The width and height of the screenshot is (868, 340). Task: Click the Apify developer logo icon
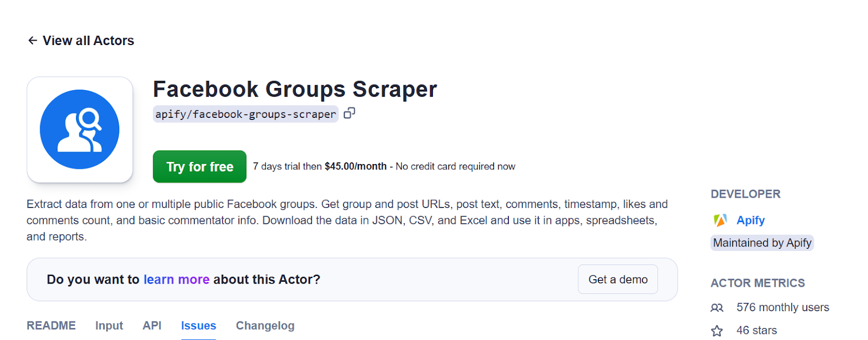tap(720, 220)
